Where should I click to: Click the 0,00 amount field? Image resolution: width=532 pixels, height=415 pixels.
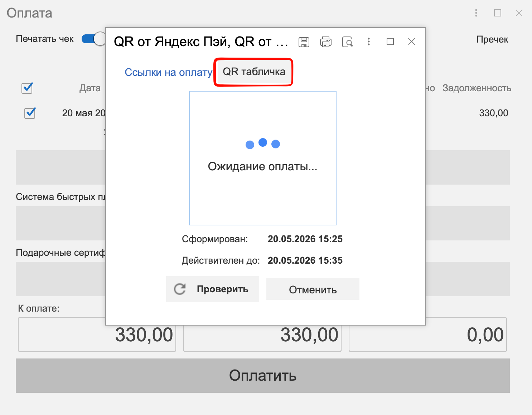(428, 335)
